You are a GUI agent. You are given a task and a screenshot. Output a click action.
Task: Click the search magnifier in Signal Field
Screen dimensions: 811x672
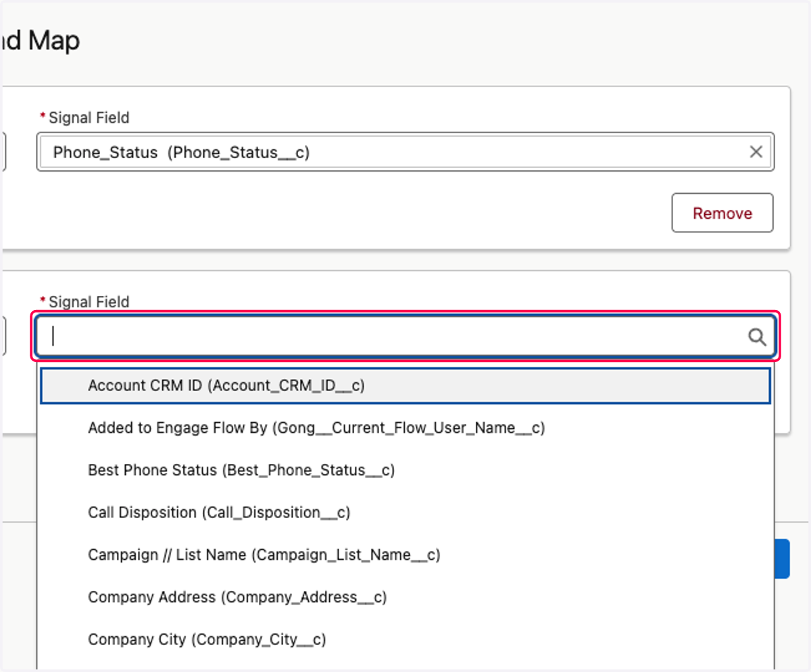coord(757,336)
